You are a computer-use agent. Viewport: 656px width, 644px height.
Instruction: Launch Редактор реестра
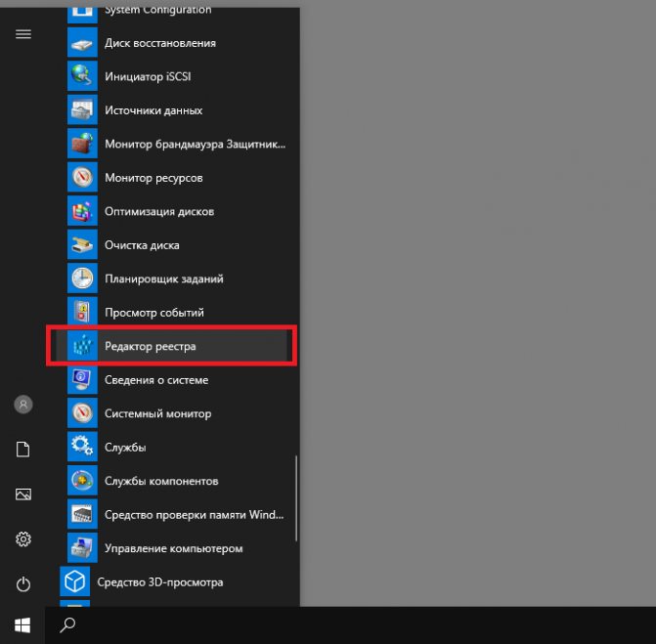[171, 345]
